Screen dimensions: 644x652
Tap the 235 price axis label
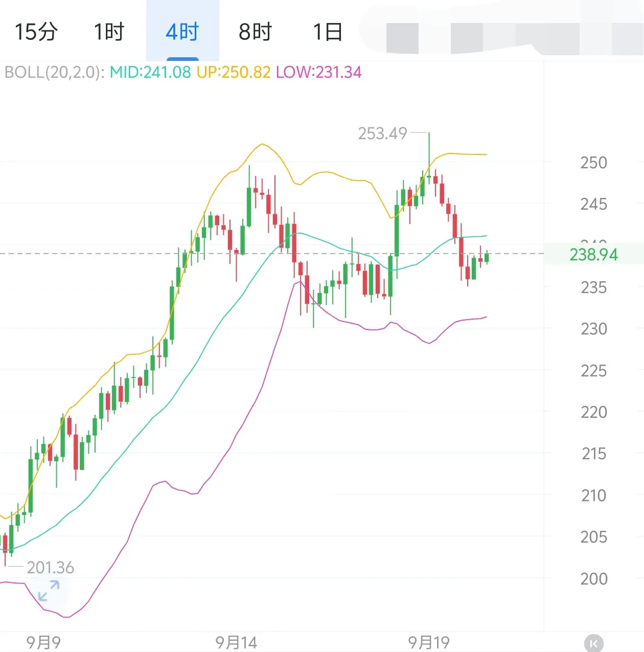point(593,287)
